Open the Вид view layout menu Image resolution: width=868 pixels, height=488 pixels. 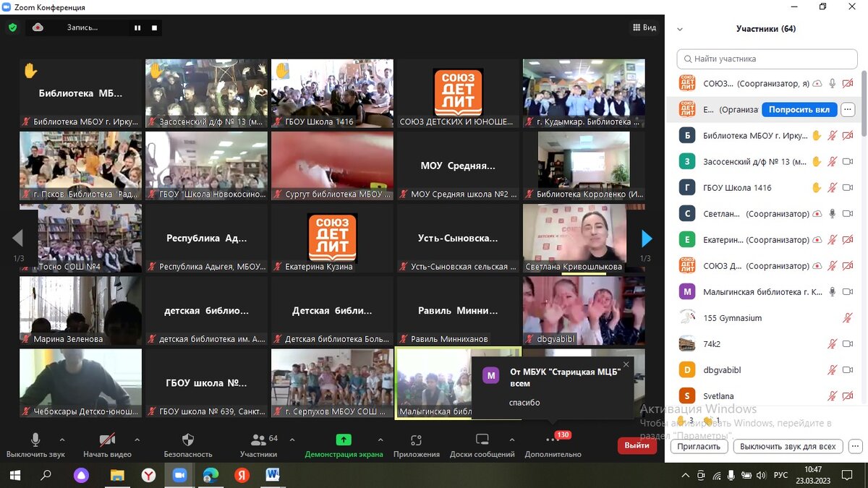[644, 27]
